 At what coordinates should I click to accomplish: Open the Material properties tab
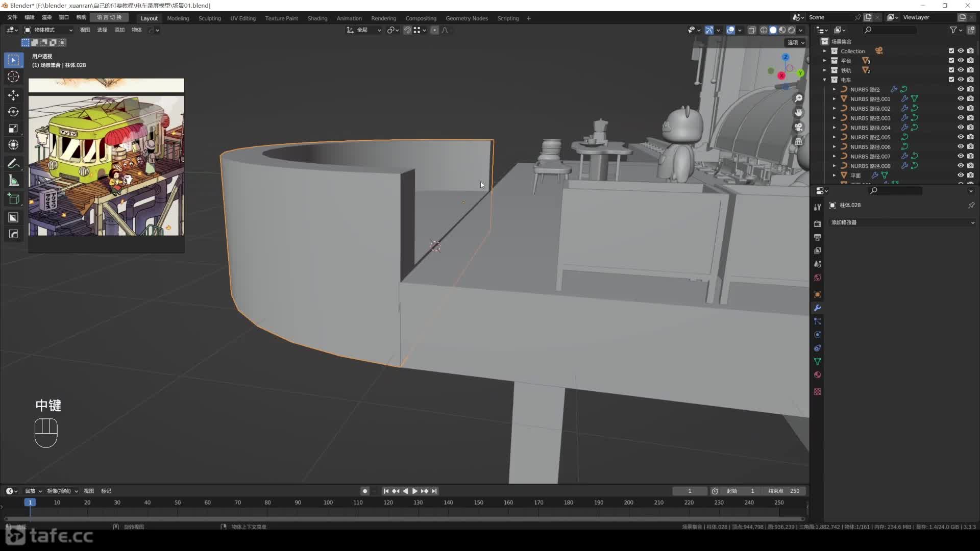point(817,375)
